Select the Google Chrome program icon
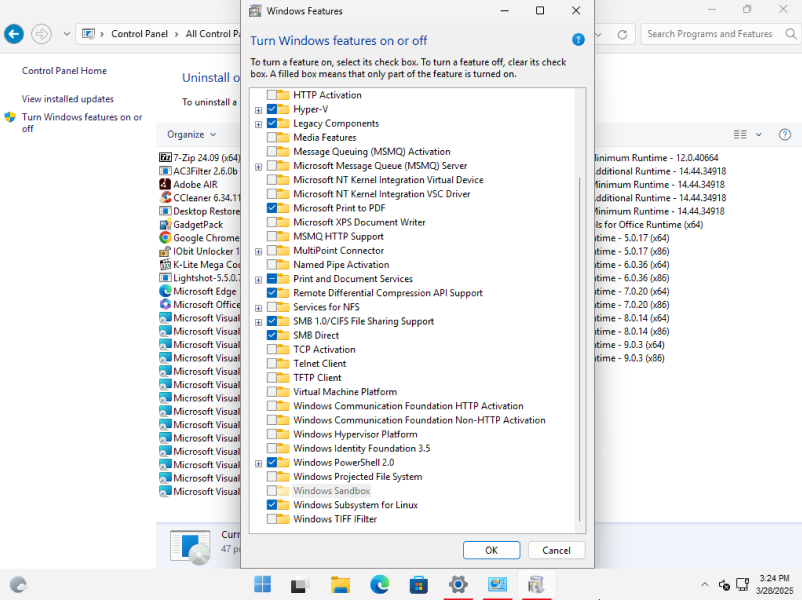The width and height of the screenshot is (802, 600). pyautogui.click(x=165, y=238)
